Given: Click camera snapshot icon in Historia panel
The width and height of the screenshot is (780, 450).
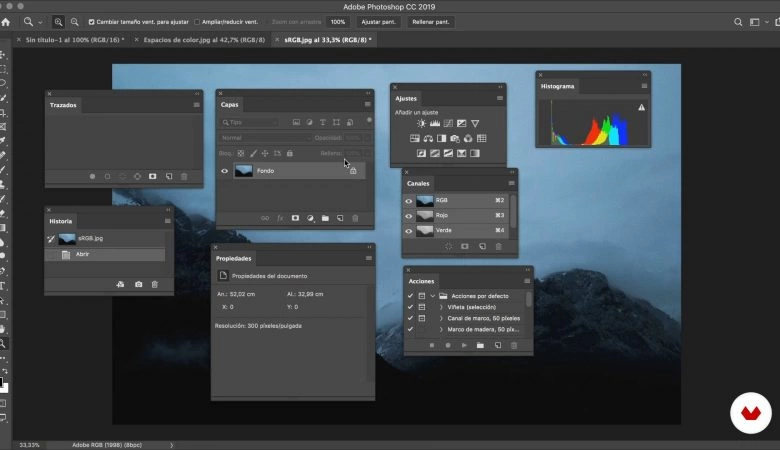Looking at the screenshot, I should pos(138,284).
